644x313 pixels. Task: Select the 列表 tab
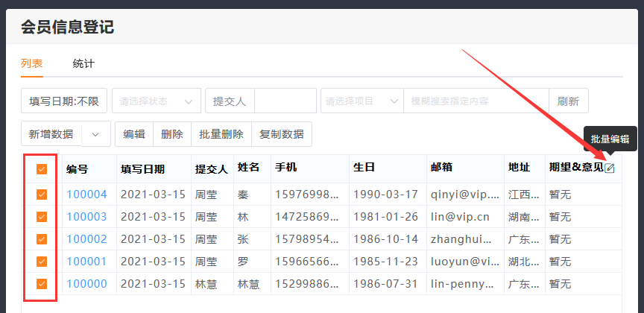tap(31, 64)
